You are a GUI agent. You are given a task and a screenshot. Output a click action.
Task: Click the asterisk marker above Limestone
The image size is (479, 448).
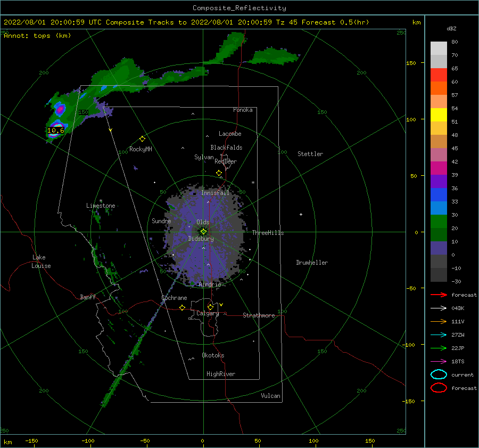pyautogui.click(x=101, y=201)
